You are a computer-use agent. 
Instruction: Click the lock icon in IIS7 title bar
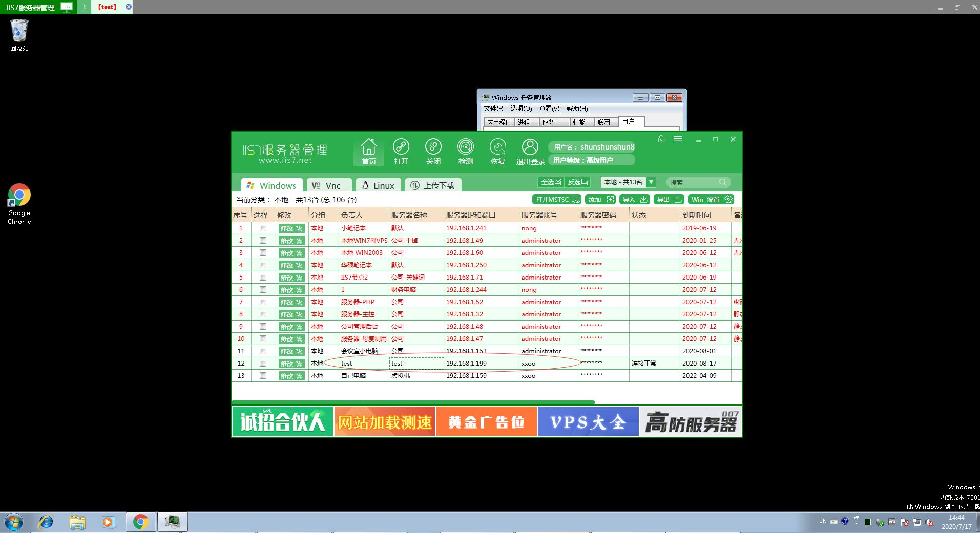coord(661,139)
